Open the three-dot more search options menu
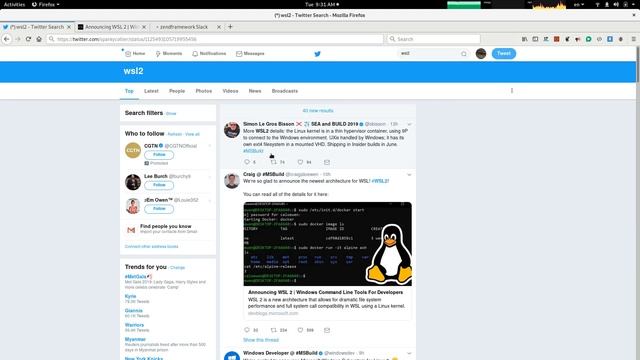Viewport: 640px width, 360px height. pos(512,91)
